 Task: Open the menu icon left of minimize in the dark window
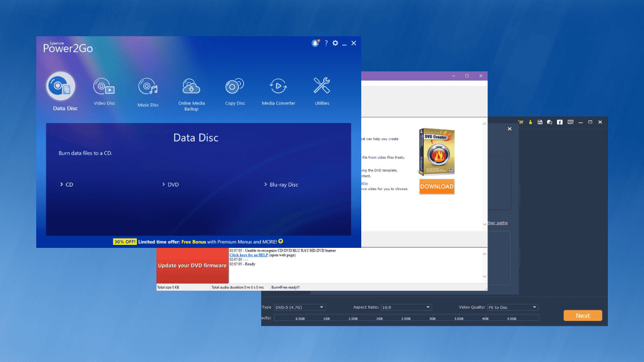[x=571, y=122]
